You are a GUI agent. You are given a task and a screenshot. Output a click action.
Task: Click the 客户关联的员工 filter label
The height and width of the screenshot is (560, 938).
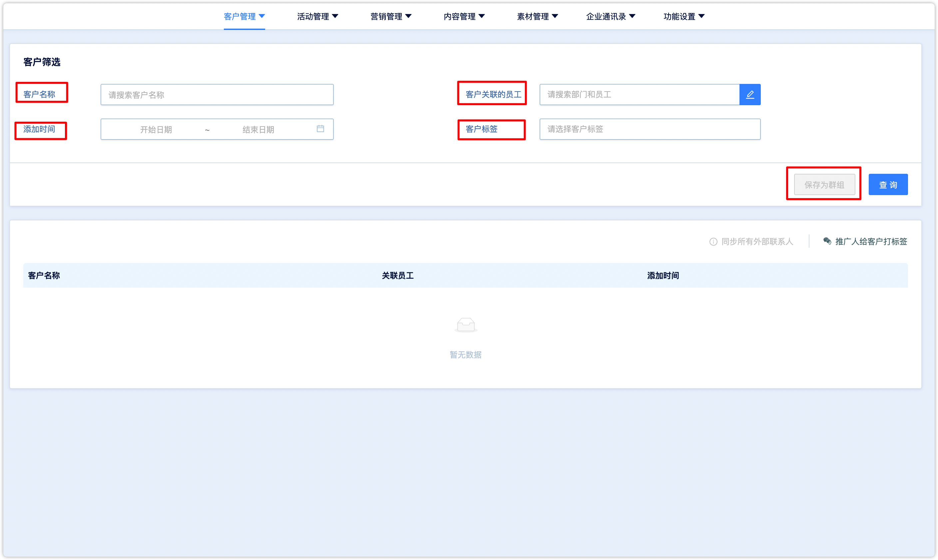tap(493, 94)
